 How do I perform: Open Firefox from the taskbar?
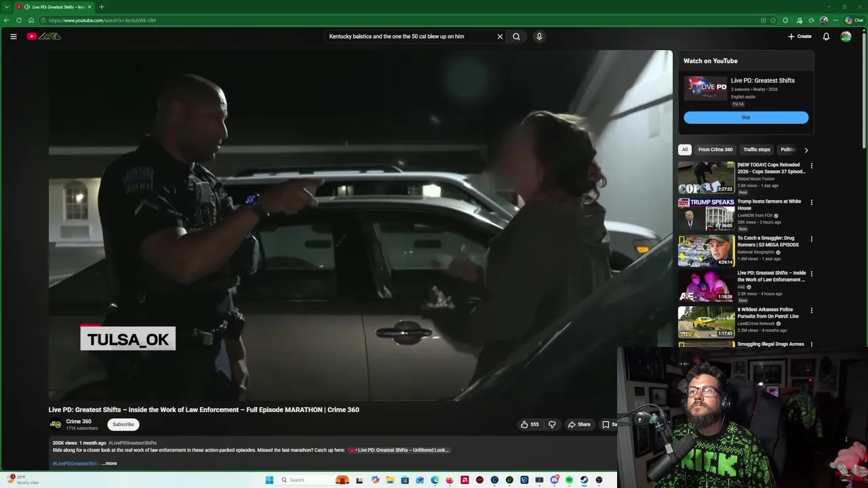pyautogui.click(x=450, y=480)
